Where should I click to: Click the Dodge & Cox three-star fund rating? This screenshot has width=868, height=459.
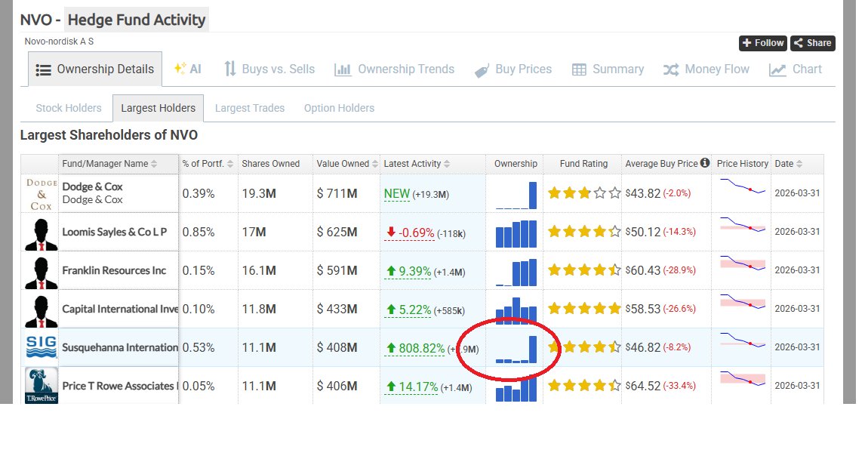pyautogui.click(x=584, y=193)
